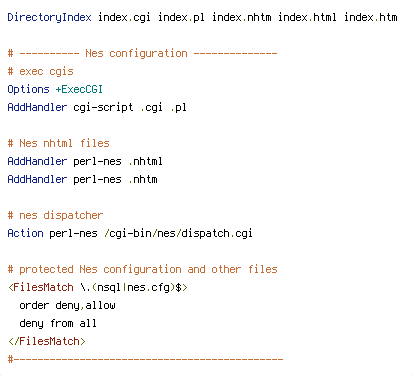Click the Action directive keyword
The height and width of the screenshot is (376, 412).
tap(25, 233)
